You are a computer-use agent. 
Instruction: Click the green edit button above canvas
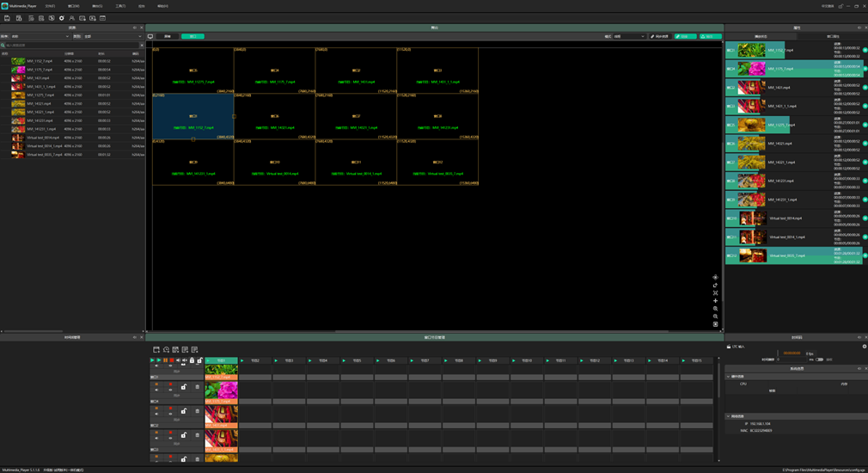coord(685,37)
